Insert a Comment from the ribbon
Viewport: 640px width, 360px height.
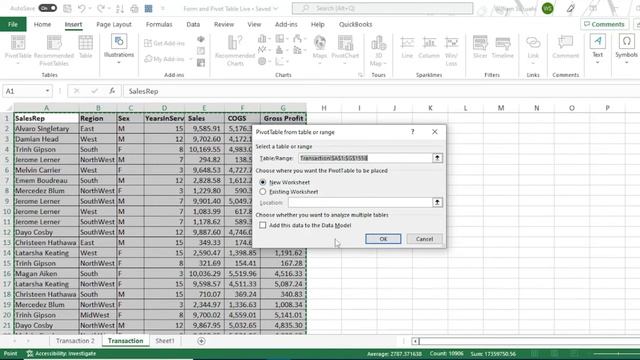(566, 47)
